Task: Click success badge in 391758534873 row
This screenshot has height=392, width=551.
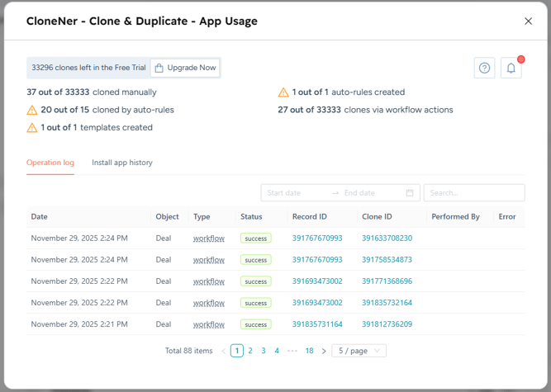Action: tap(256, 260)
